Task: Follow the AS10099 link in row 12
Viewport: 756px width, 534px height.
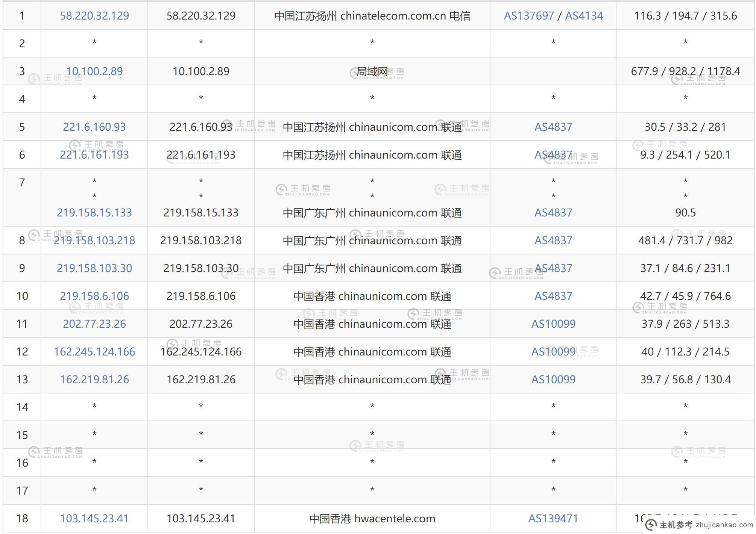Action: tap(553, 352)
